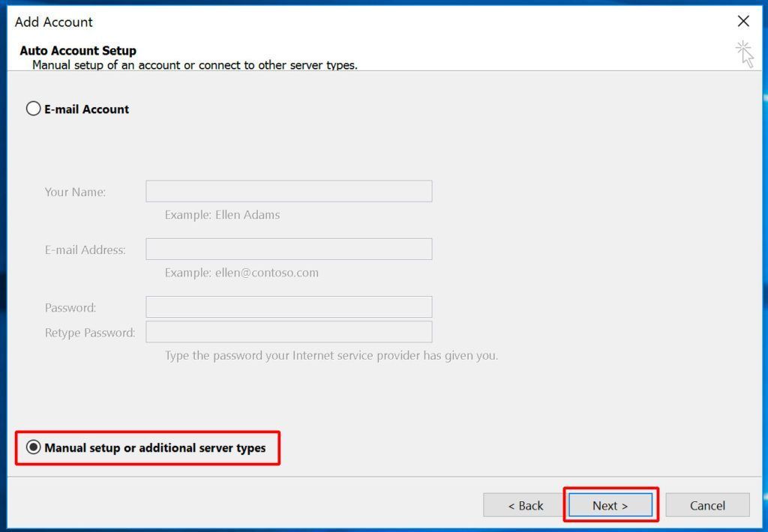The width and height of the screenshot is (768, 532).
Task: Close the Add Account window
Action: pyautogui.click(x=743, y=21)
